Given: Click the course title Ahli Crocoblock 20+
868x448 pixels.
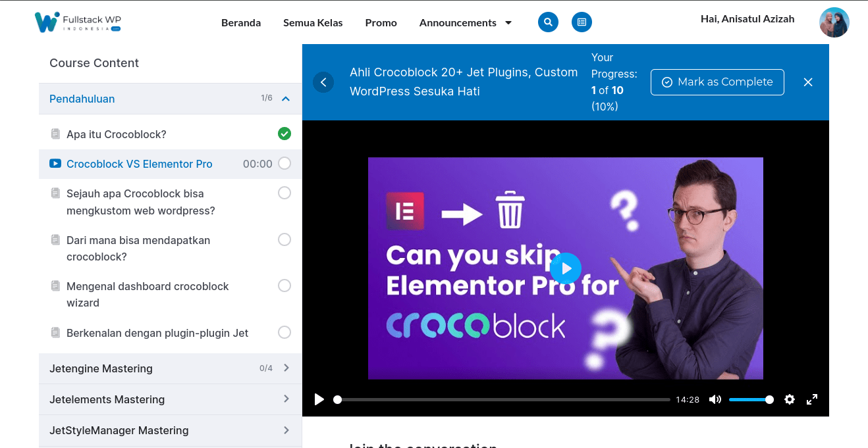Looking at the screenshot, I should coord(464,82).
